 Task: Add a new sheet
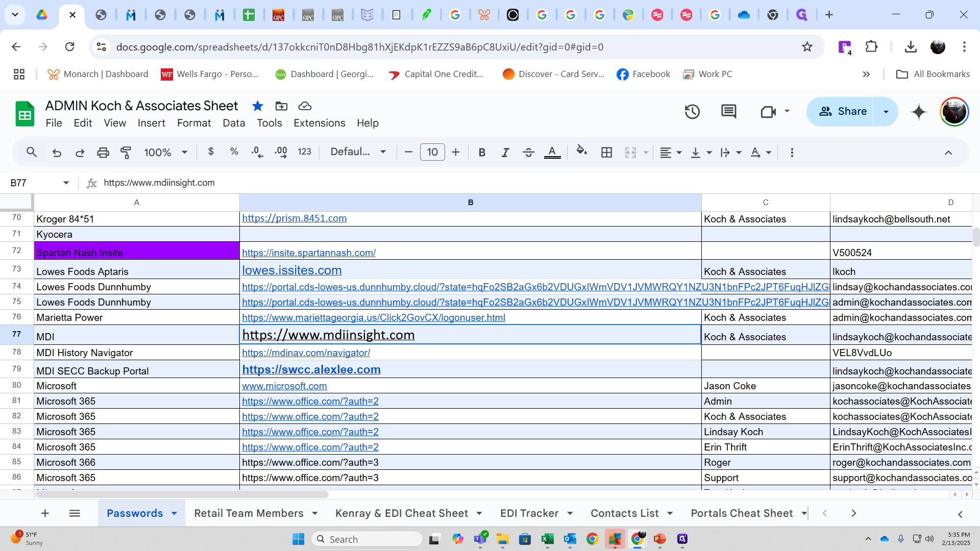point(45,513)
